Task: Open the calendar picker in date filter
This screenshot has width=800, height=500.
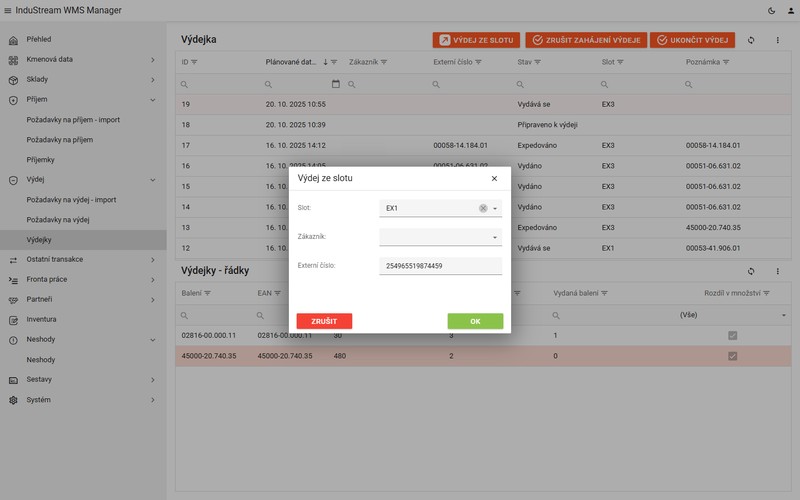Action: coord(336,84)
